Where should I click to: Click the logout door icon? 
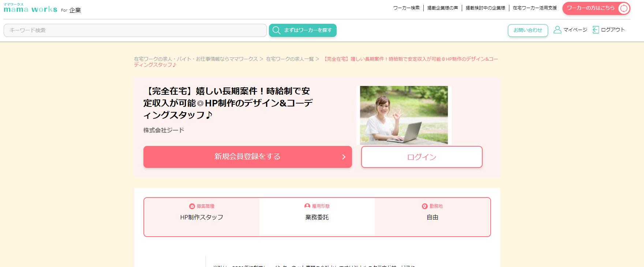(x=596, y=30)
